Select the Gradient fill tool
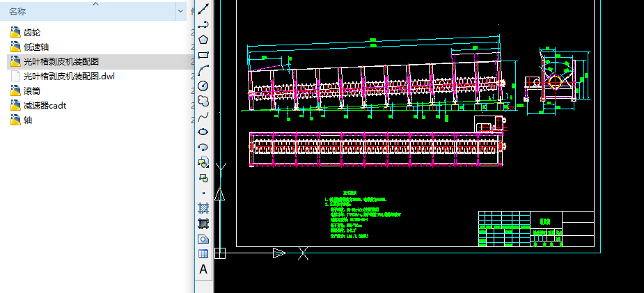 [x=203, y=223]
